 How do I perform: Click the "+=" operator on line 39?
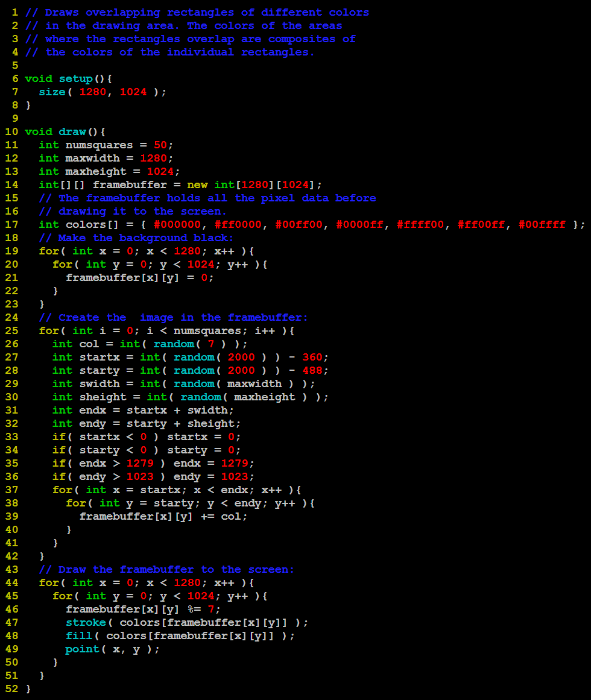coord(207,517)
